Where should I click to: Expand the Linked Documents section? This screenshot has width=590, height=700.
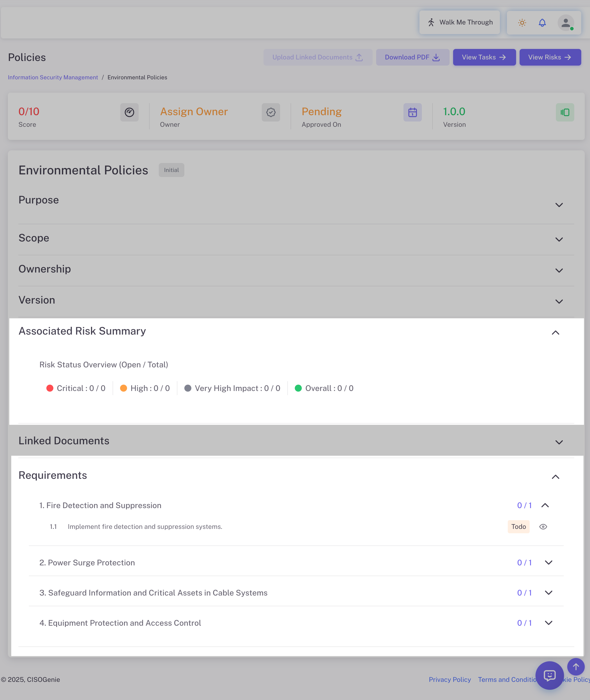click(x=559, y=442)
